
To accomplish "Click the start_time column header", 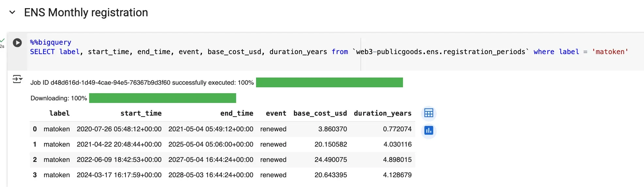I will pos(141,113).
